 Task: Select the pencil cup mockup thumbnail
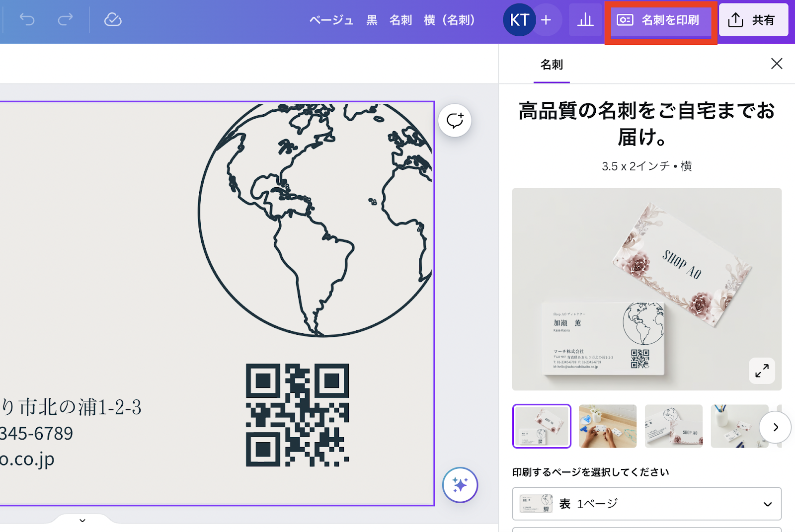(739, 426)
